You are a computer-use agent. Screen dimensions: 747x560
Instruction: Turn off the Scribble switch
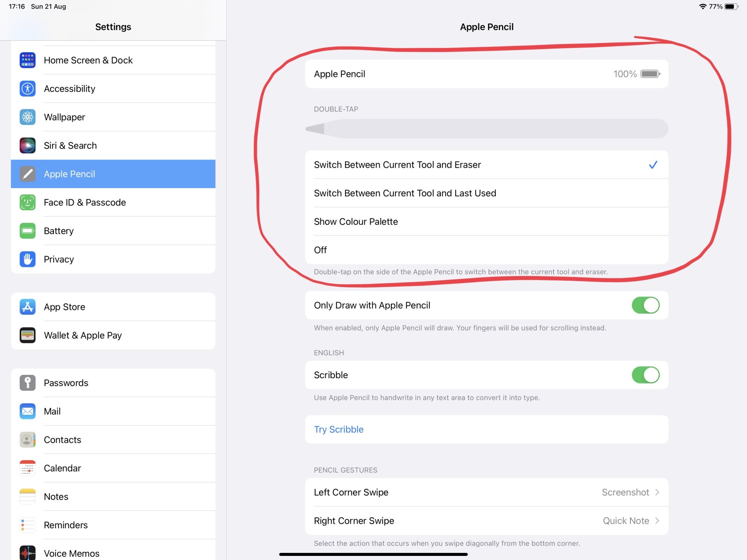pos(645,375)
